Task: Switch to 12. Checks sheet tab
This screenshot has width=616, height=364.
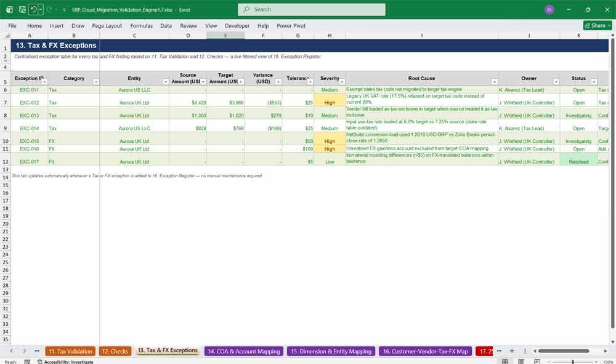Action: pos(115,351)
